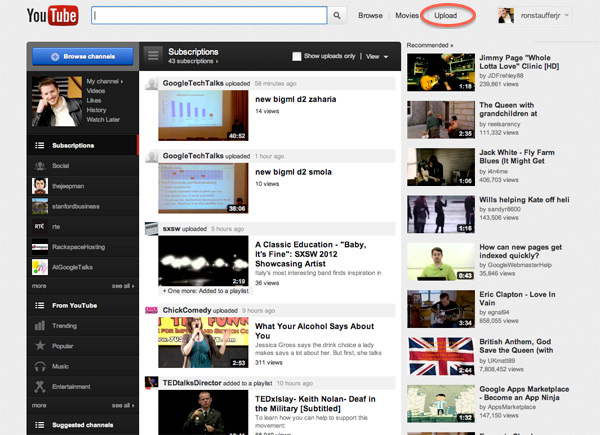Viewport: 600px width, 435px height.
Task: Click the profile photo in sidebar
Action: coord(57,101)
